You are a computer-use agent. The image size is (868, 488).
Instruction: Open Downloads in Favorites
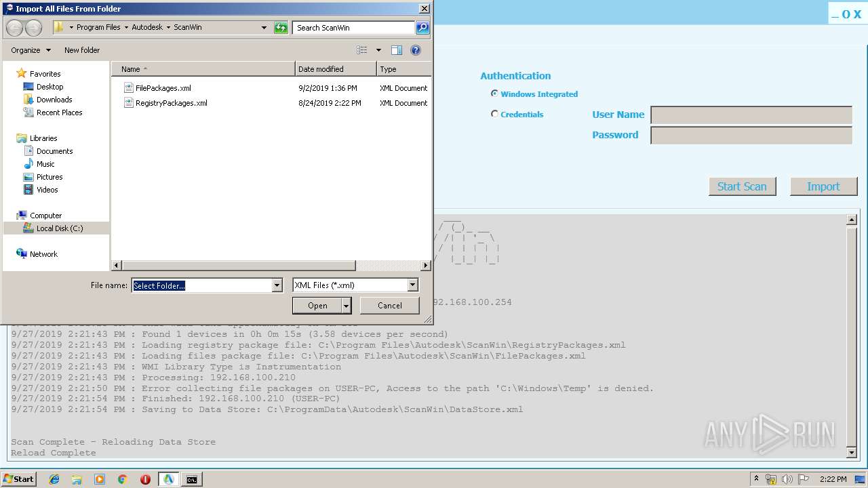click(x=54, y=100)
